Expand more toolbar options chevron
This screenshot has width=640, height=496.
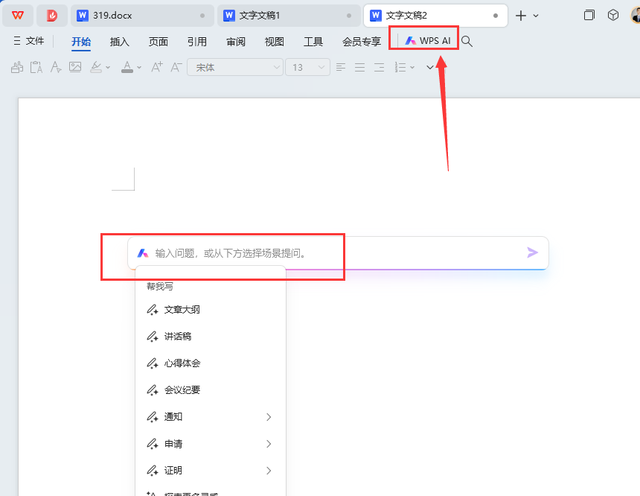pyautogui.click(x=430, y=67)
